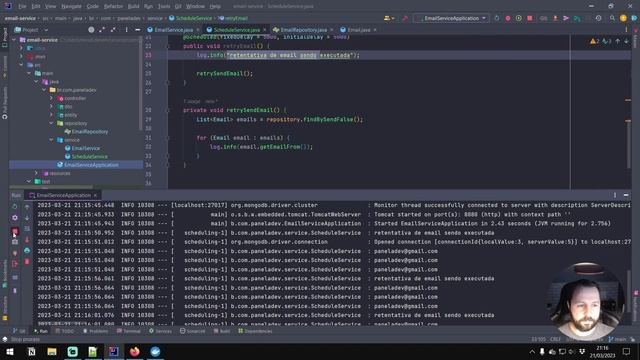The width and height of the screenshot is (640, 360).
Task: Open the local history clock icon
Action: [598, 18]
